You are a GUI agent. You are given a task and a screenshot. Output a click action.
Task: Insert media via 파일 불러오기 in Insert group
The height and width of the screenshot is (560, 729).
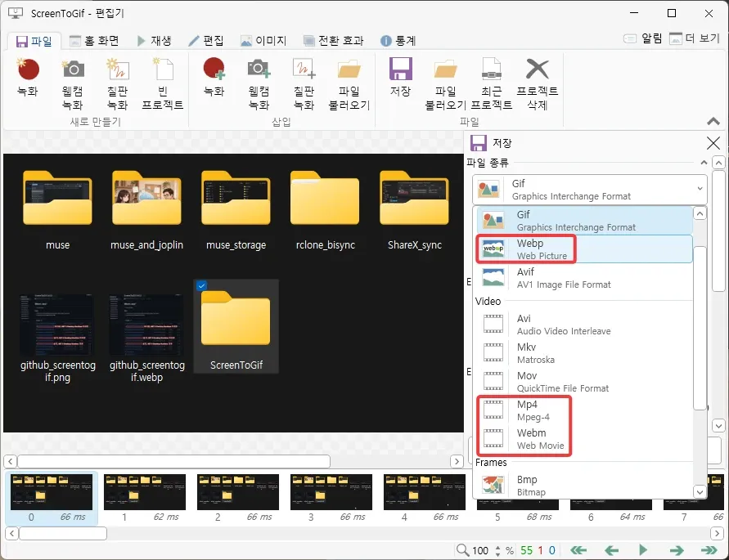(x=349, y=84)
